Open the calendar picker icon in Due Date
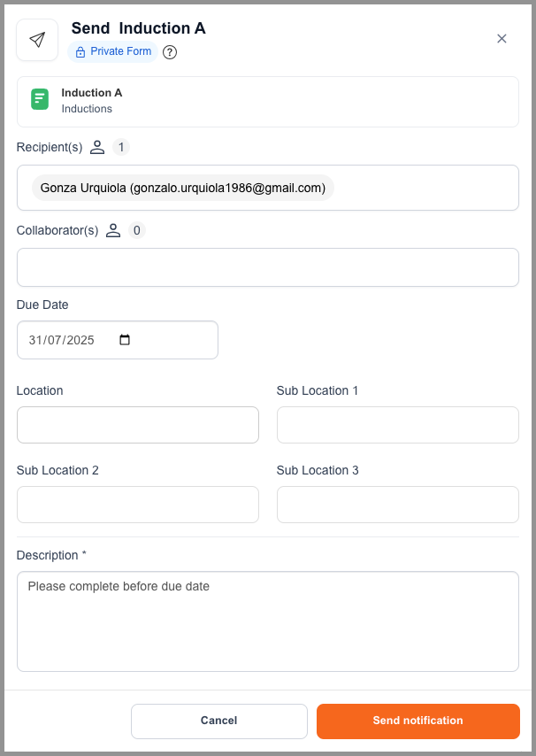Image resolution: width=536 pixels, height=756 pixels. point(125,340)
